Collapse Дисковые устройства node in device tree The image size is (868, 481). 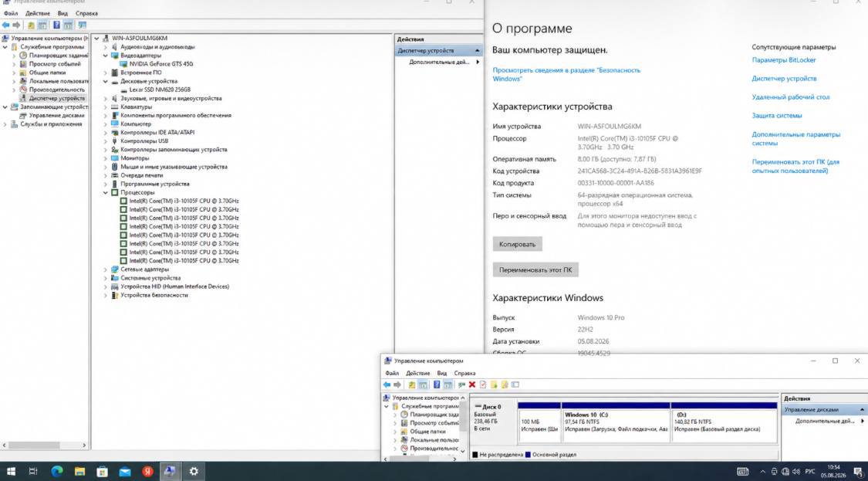pos(105,81)
